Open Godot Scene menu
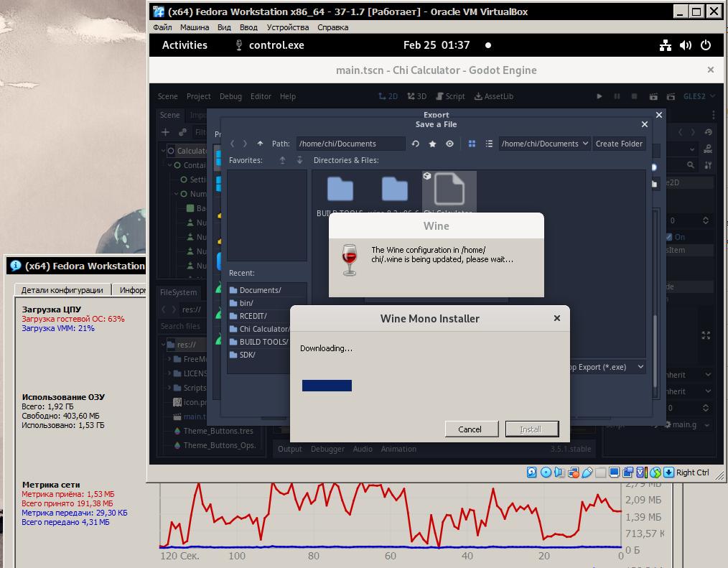Viewport: 728px width, 568px height. click(x=167, y=97)
